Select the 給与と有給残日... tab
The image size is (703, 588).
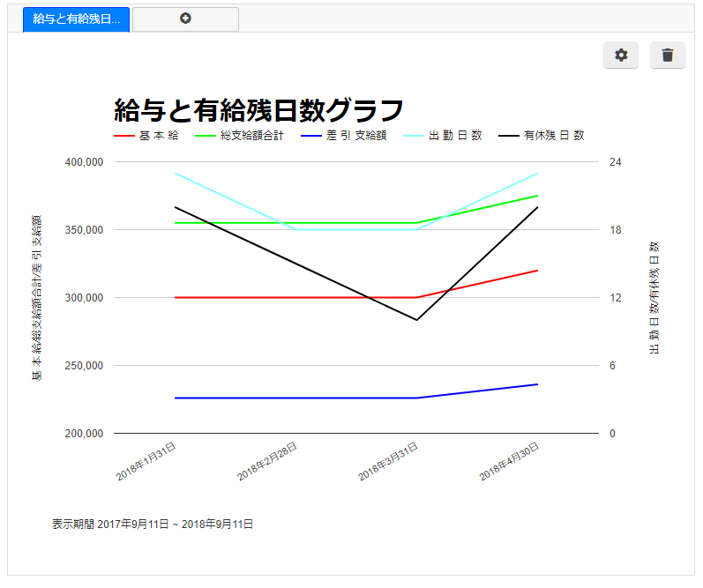pyautogui.click(x=77, y=19)
